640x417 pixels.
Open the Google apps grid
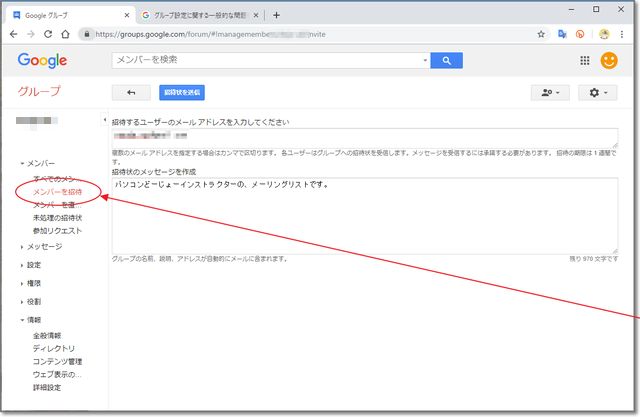tap(585, 61)
